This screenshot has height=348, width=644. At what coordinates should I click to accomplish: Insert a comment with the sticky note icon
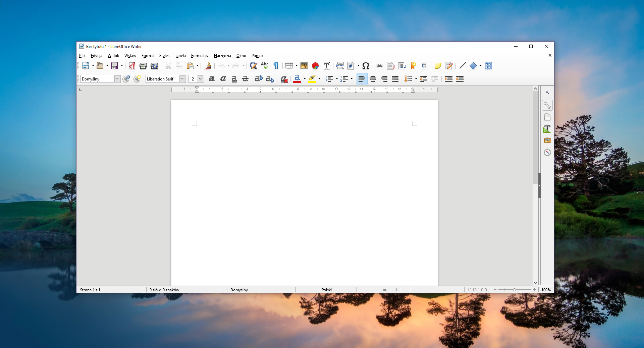[437, 66]
